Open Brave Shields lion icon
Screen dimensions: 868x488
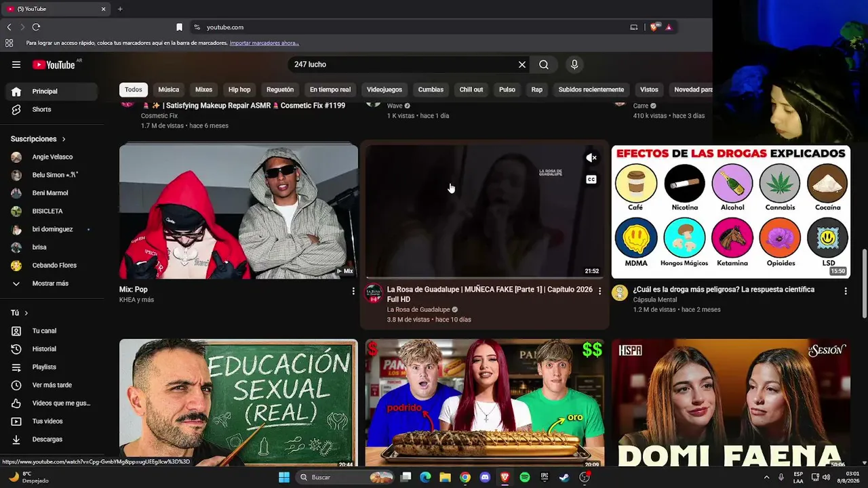[x=654, y=27]
